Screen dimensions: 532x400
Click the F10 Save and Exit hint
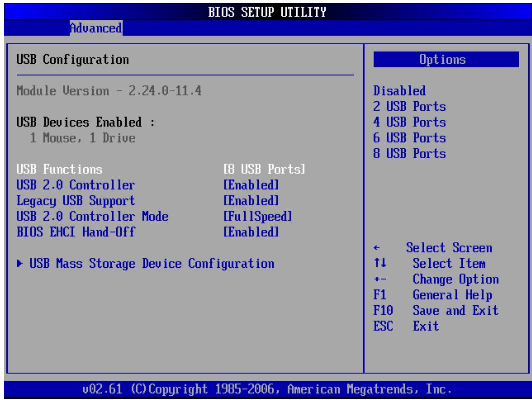click(436, 310)
